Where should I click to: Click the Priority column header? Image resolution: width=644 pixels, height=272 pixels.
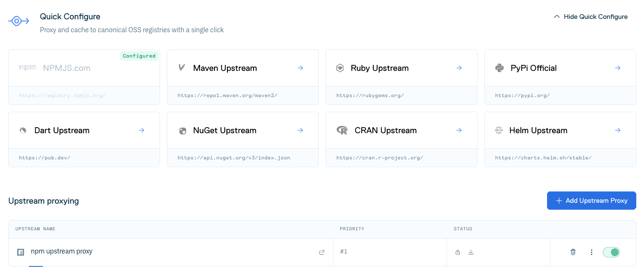coord(352,229)
